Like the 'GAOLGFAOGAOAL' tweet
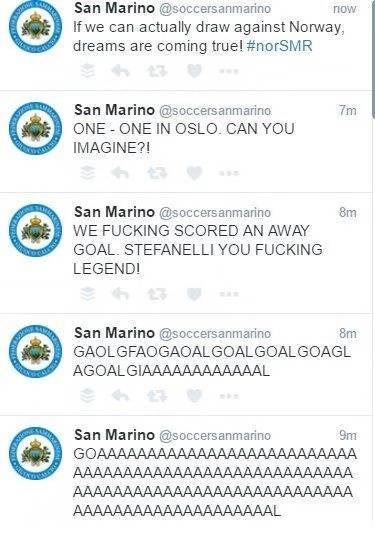The height and width of the screenshot is (533, 375). 194,396
